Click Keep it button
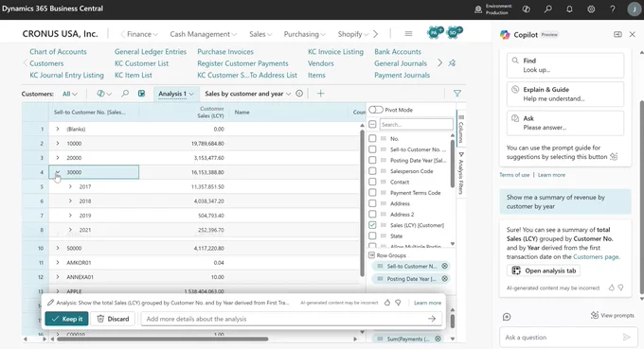 tap(66, 319)
